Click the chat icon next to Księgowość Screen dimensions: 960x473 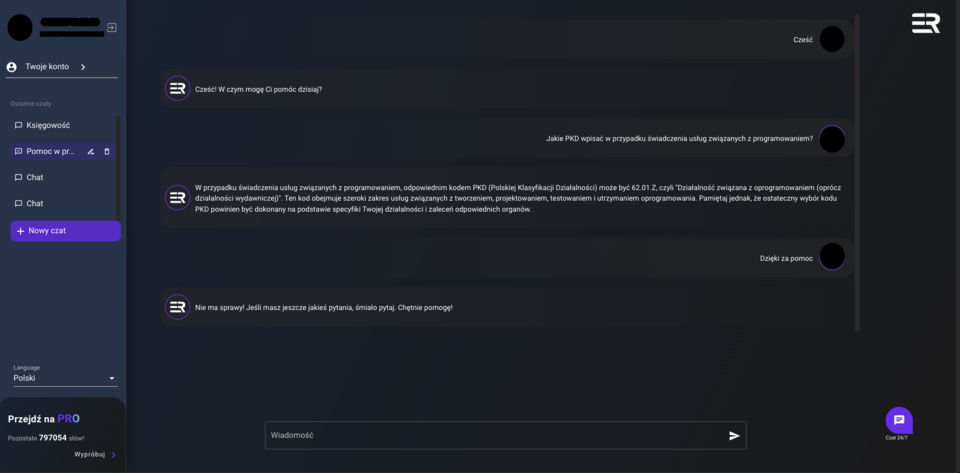point(18,125)
